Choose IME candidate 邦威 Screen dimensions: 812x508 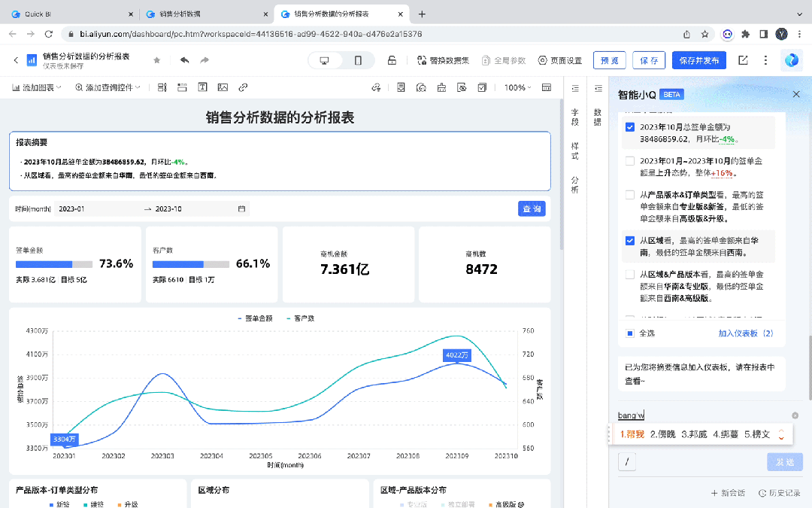pos(694,434)
